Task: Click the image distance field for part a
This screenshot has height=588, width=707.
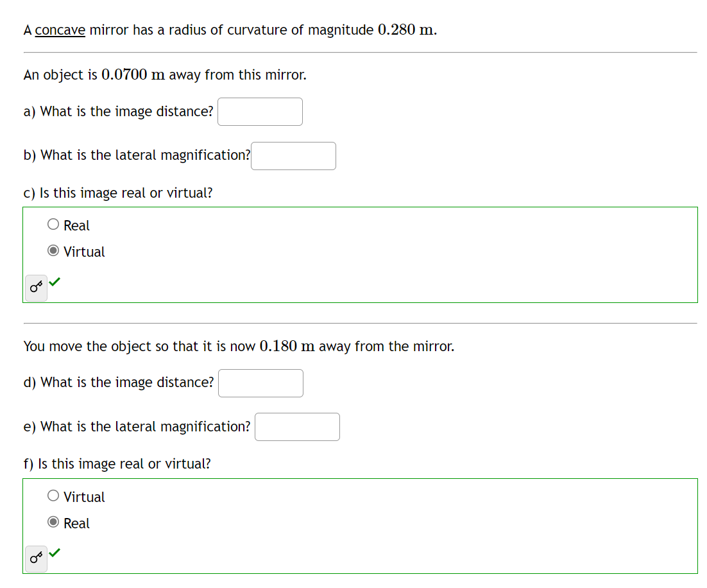Action: pos(260,111)
